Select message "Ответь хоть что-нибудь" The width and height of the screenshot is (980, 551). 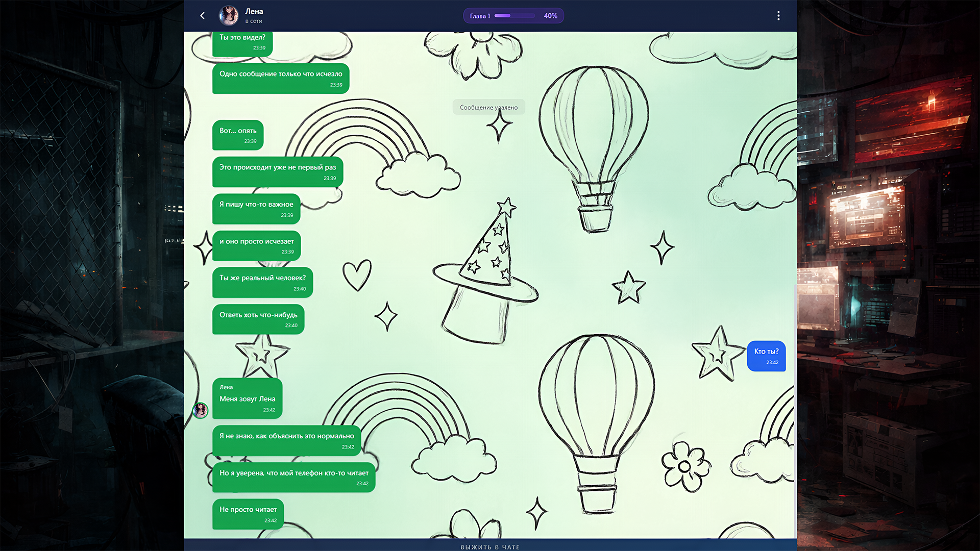(258, 319)
